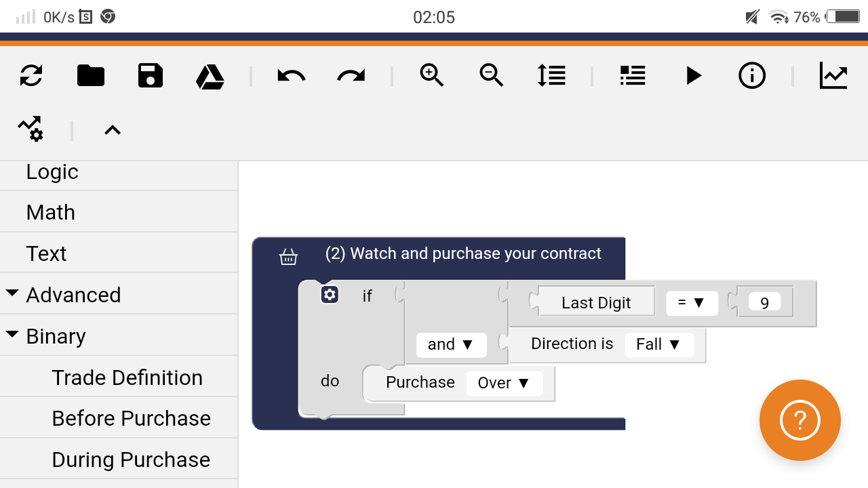Undo the last block change
This screenshot has width=868, height=488.
(x=290, y=76)
